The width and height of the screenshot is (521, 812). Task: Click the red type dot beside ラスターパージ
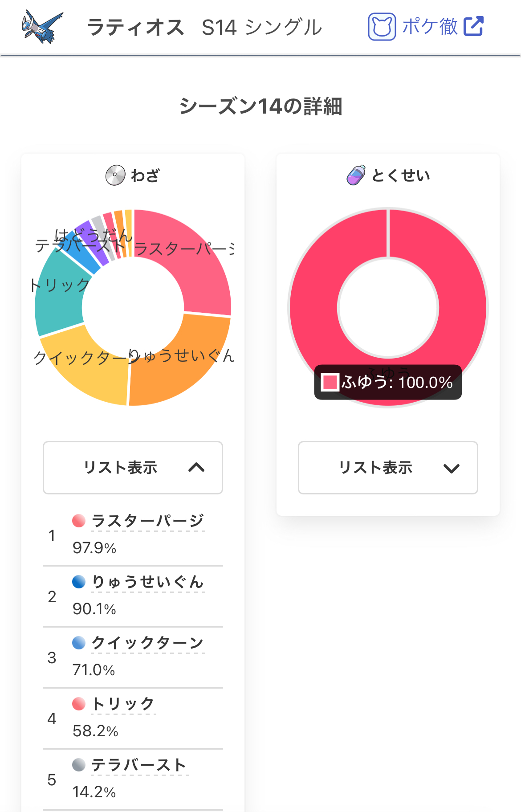79,521
